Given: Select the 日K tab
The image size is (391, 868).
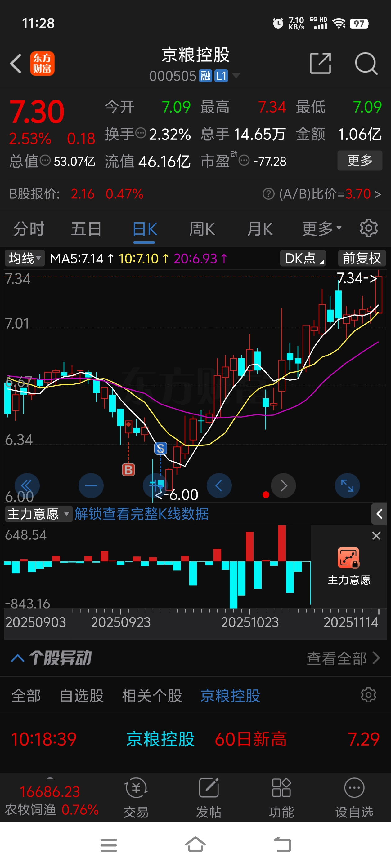Looking at the screenshot, I should [x=145, y=229].
